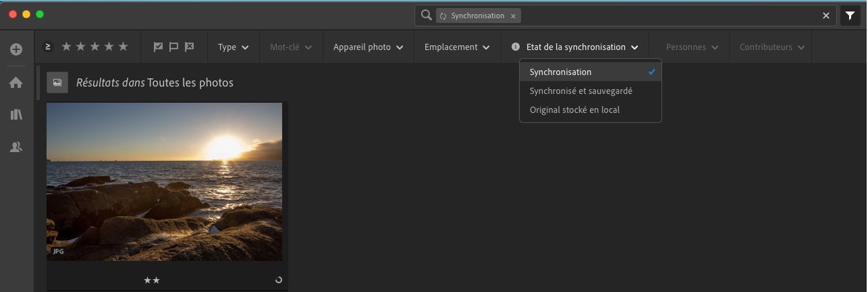Open the Type filter dropdown
Viewport: 868px width, 292px height.
point(234,47)
